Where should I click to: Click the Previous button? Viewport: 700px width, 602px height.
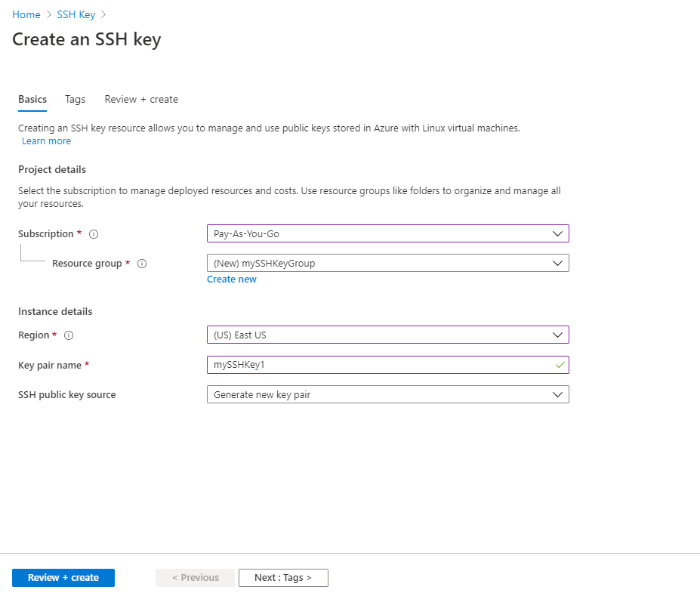[x=196, y=578]
